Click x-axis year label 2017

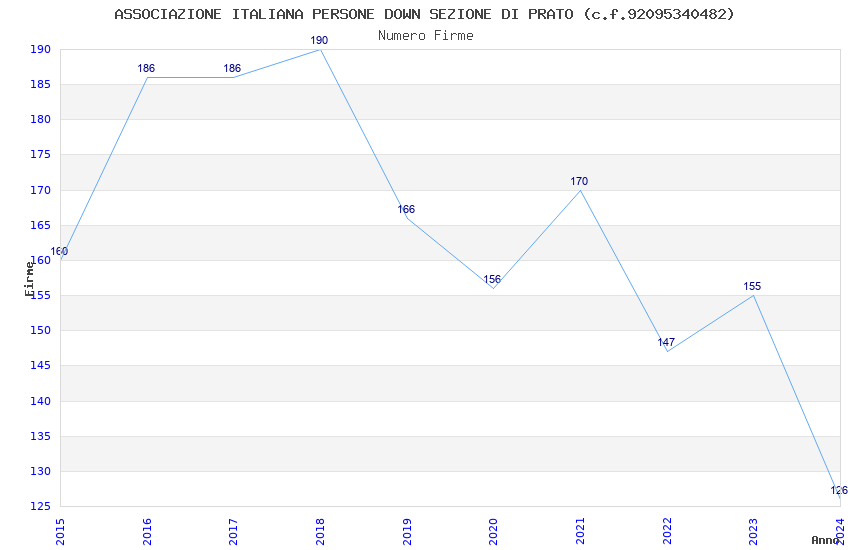233,532
